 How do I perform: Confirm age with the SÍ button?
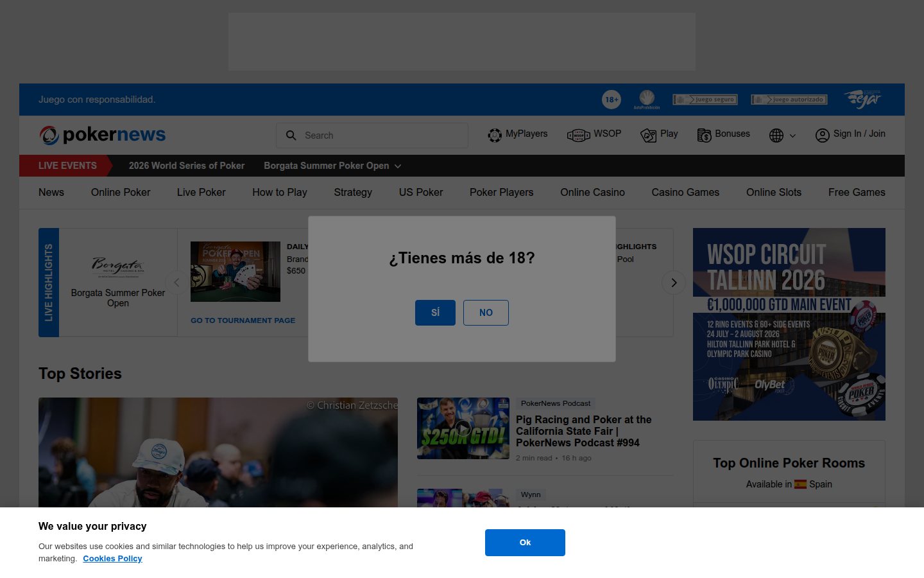(435, 313)
